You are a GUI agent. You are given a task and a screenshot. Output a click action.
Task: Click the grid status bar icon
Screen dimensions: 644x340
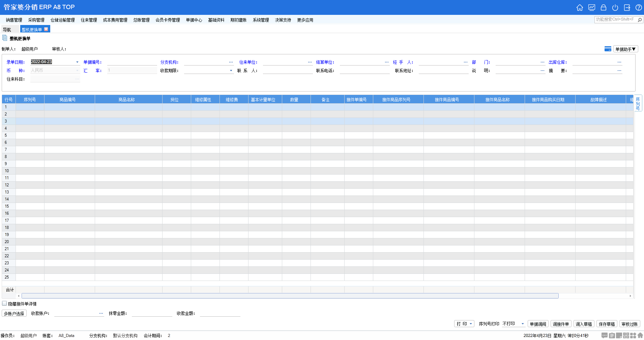626,335
